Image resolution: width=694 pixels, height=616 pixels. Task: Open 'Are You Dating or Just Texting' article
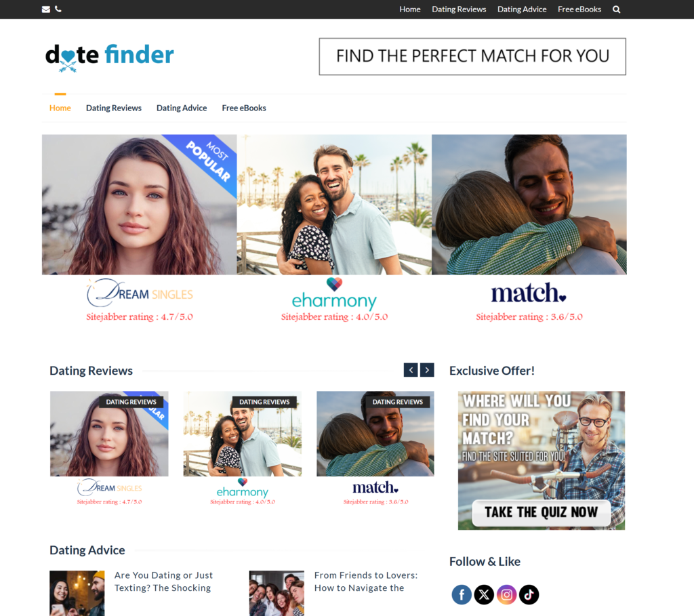click(163, 581)
